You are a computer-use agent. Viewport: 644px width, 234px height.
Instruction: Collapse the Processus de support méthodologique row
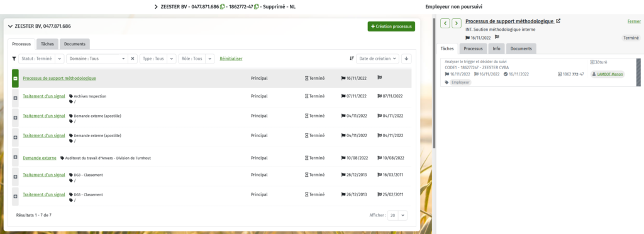click(x=15, y=79)
